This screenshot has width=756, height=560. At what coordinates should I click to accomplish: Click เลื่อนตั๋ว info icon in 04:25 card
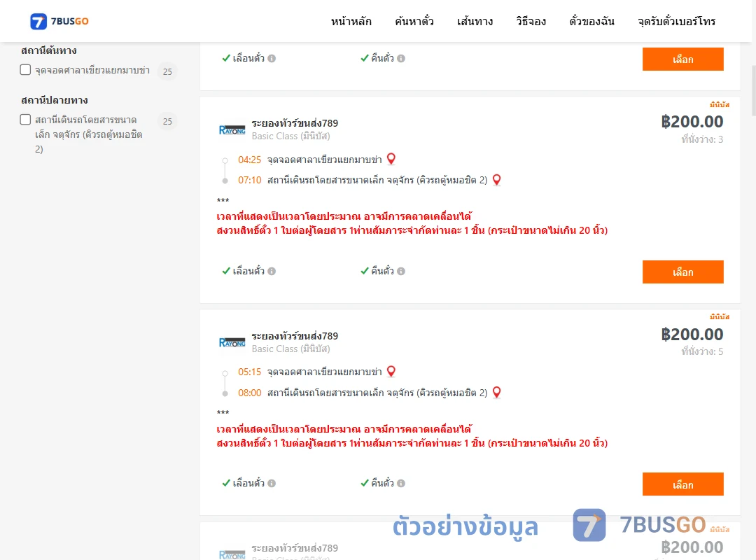tap(272, 271)
